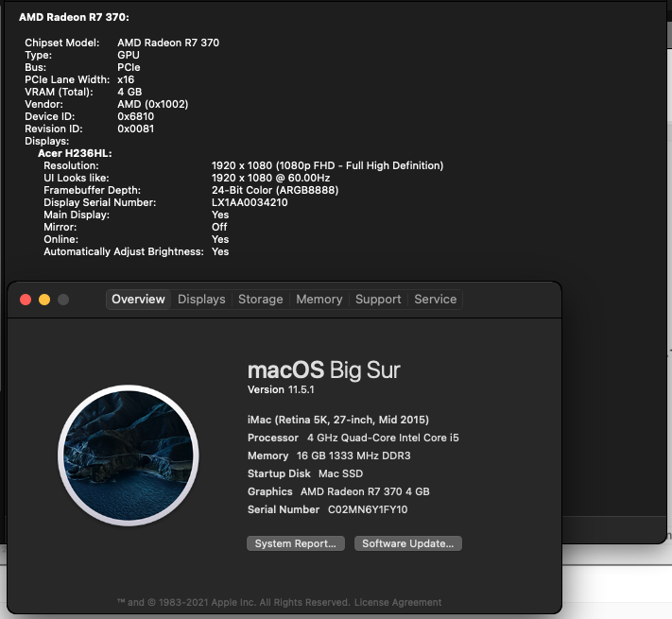The image size is (672, 619).
Task: Select Device ID value 0x6810
Action: point(136,116)
